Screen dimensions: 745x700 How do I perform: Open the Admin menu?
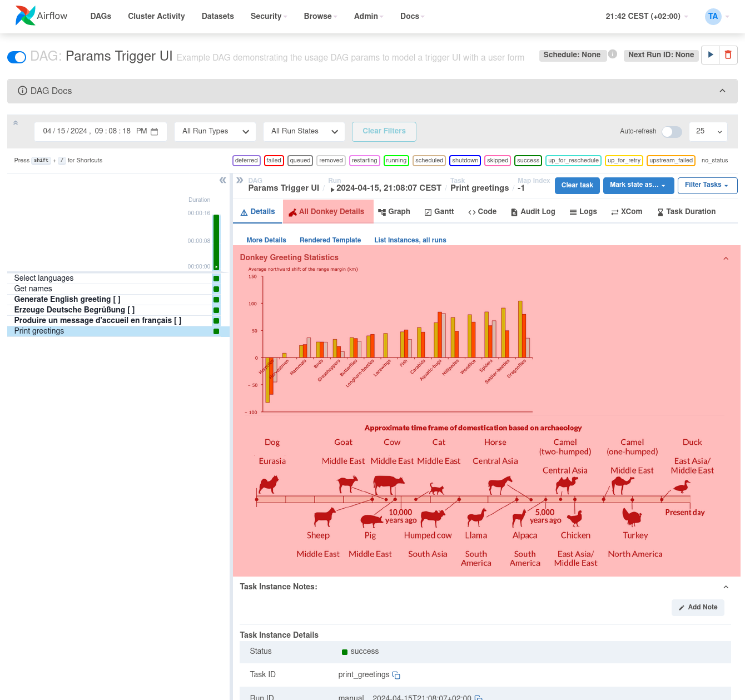369,16
